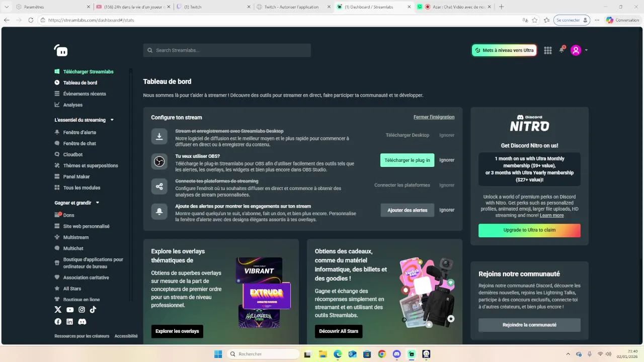Open Streamlabs Facebook icon
644x362 pixels.
point(58,321)
